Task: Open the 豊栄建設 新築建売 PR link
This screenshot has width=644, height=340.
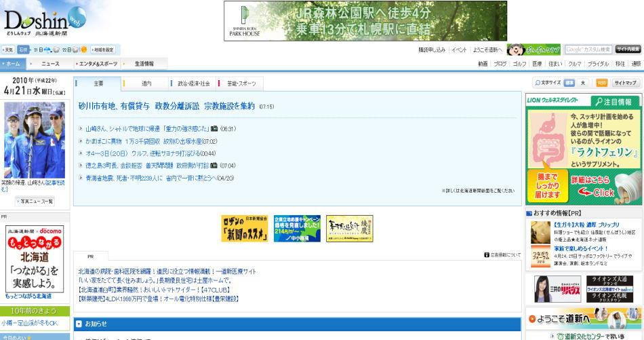Action: 158,299
